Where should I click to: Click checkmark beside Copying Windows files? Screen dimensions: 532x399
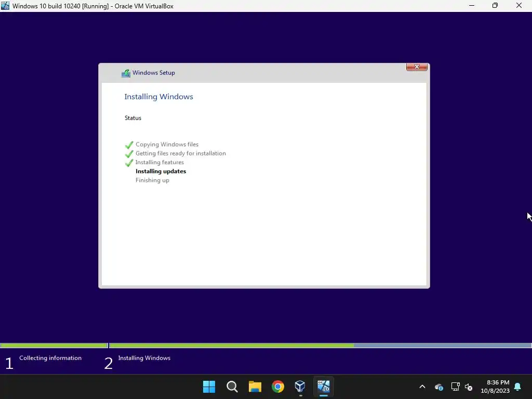[129, 145]
